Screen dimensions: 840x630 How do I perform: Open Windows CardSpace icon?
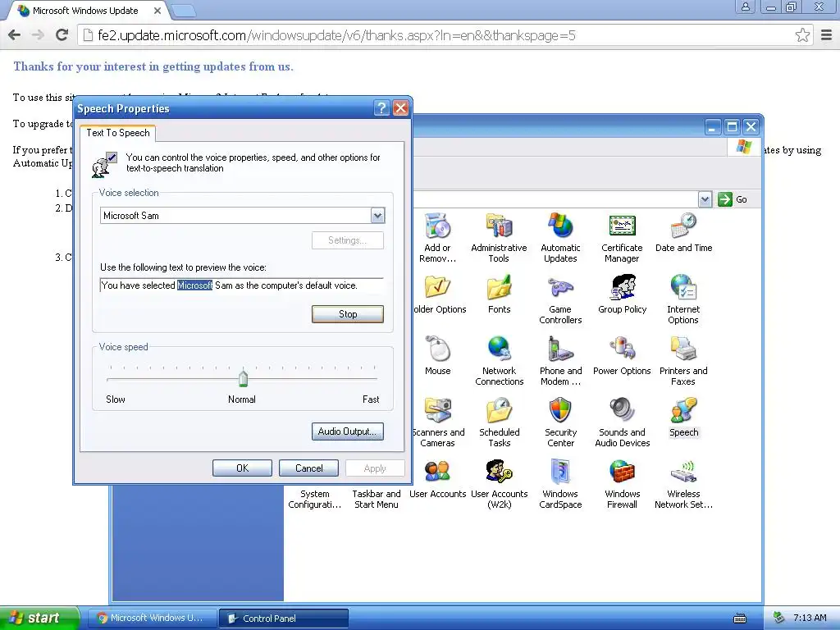[560, 484]
